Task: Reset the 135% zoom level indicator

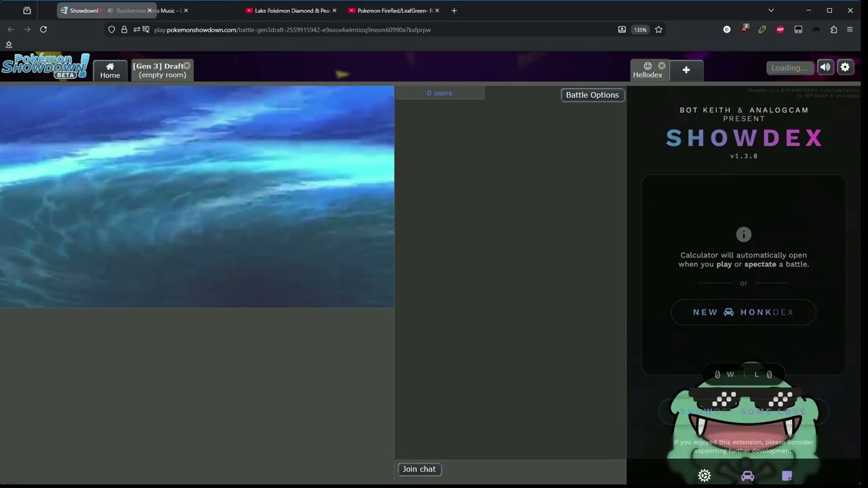Action: click(640, 30)
